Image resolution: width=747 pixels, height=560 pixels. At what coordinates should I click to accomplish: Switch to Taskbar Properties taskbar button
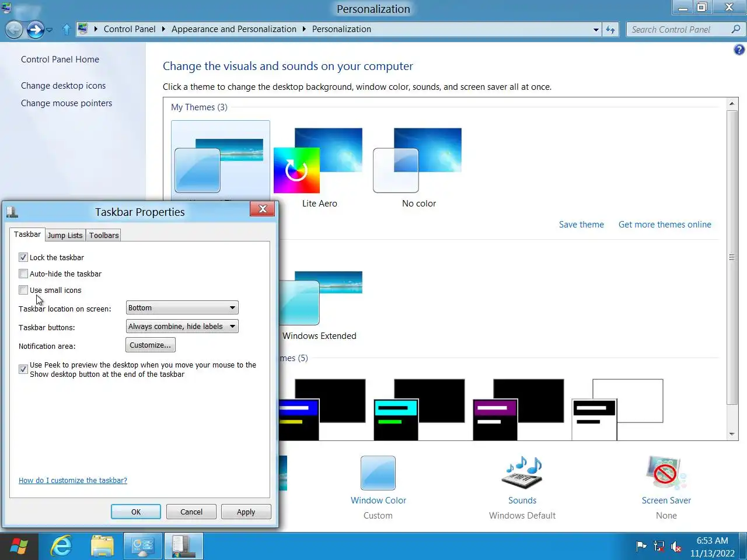click(184, 546)
